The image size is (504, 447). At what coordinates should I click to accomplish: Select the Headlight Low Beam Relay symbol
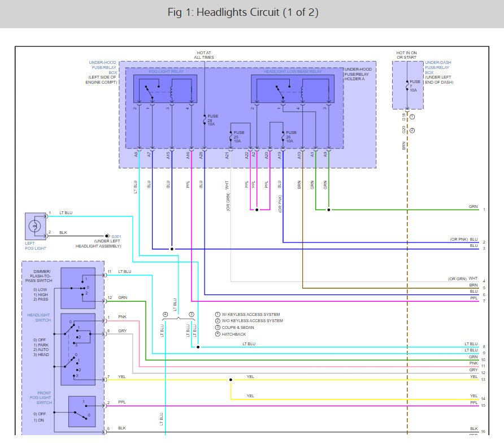[293, 89]
